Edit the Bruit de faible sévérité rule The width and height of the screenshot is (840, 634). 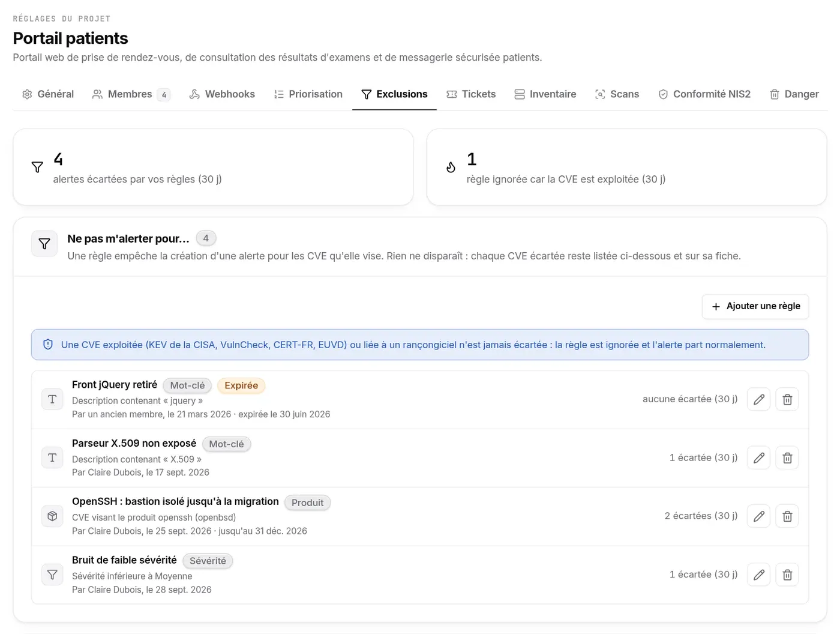pos(758,575)
